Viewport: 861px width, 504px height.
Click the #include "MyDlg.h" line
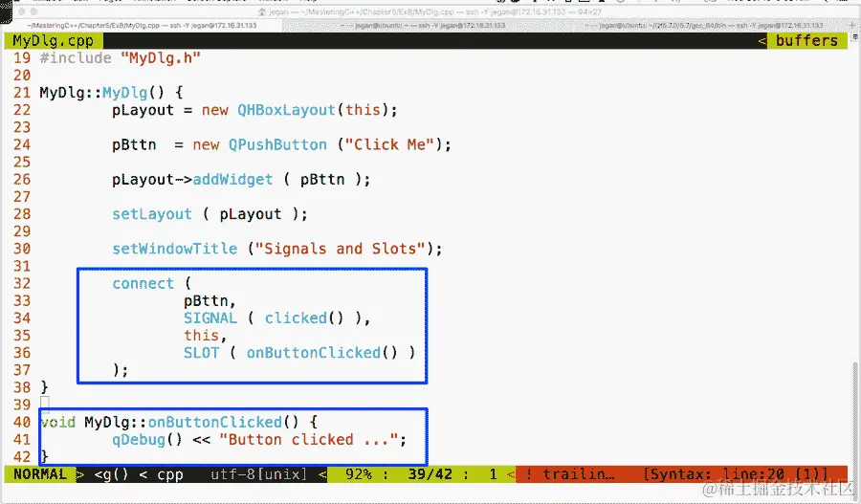pos(120,58)
